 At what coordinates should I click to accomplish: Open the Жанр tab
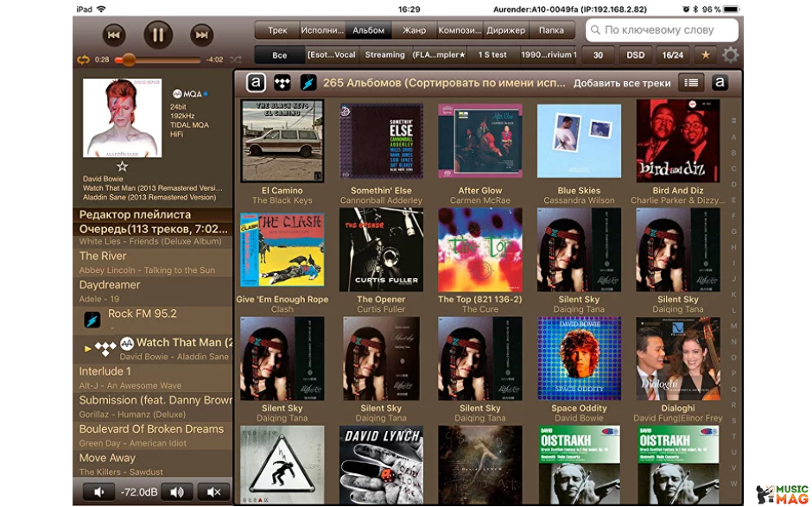414,30
